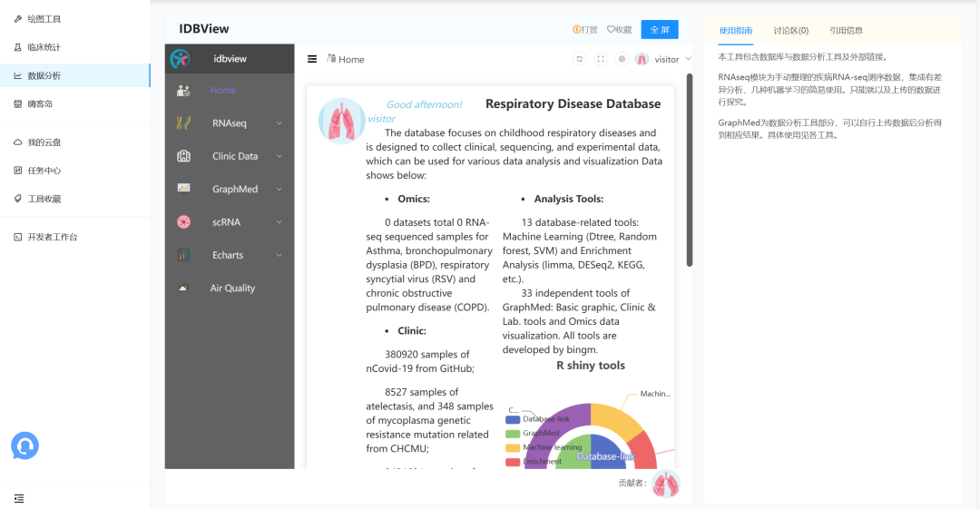Viewport: 980px width, 509px height.
Task: Toggle the GraphMed legend item in the chart
Action: pos(537,433)
